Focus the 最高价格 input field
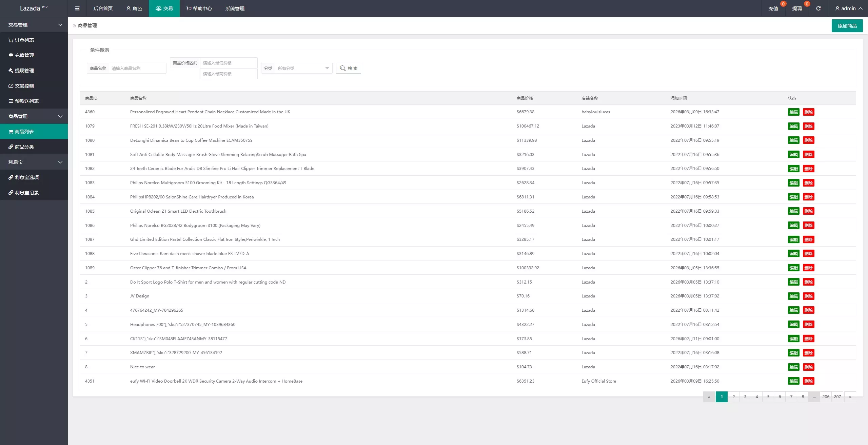Image resolution: width=868 pixels, height=445 pixels. click(229, 74)
